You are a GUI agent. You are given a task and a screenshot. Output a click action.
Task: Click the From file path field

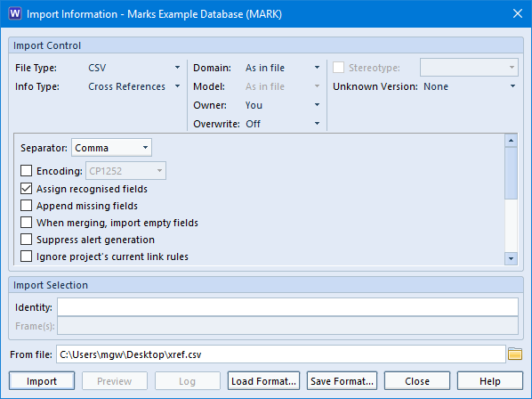click(281, 354)
